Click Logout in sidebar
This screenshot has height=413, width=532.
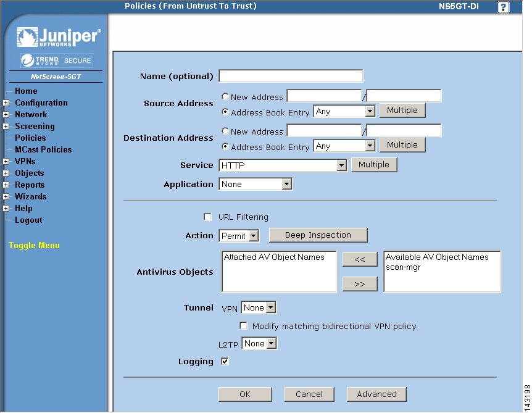click(x=28, y=220)
